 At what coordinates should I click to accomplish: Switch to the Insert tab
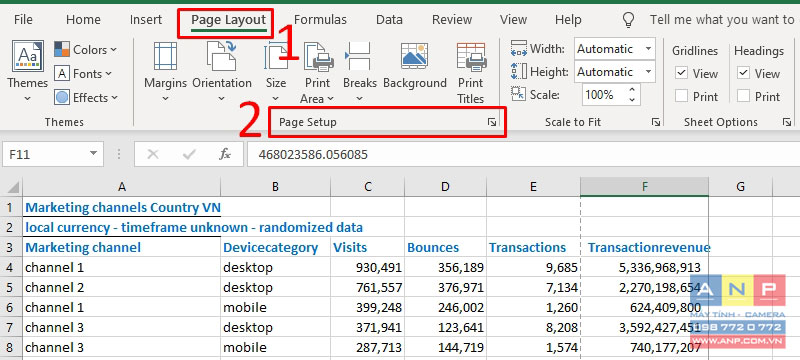(145, 20)
